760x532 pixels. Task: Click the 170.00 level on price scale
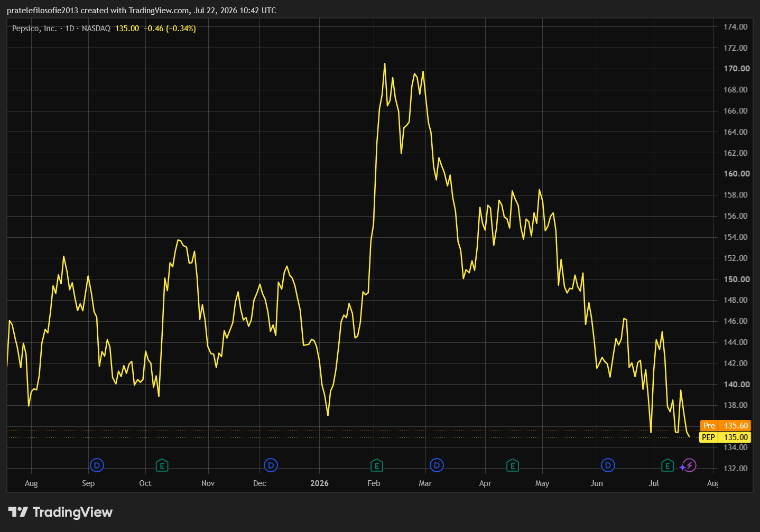point(736,68)
